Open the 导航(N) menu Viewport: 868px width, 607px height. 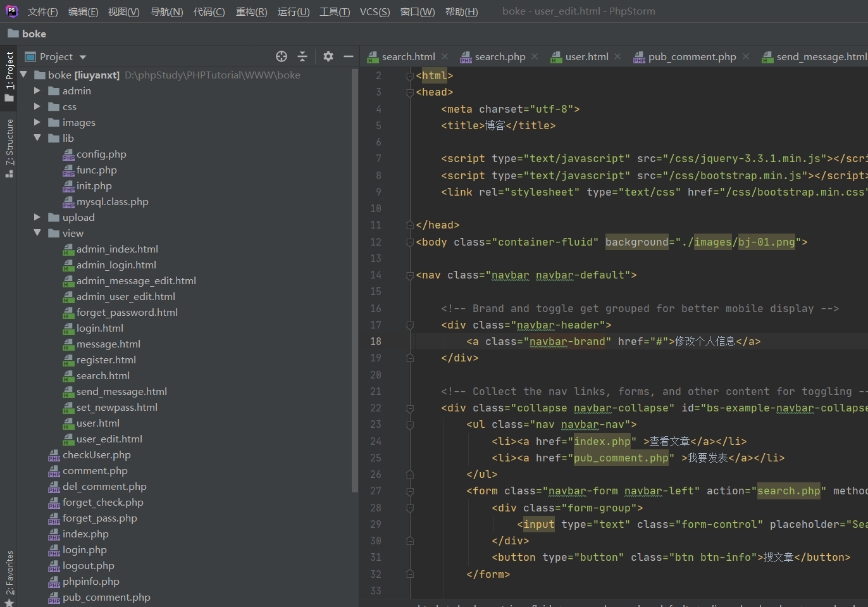click(166, 12)
